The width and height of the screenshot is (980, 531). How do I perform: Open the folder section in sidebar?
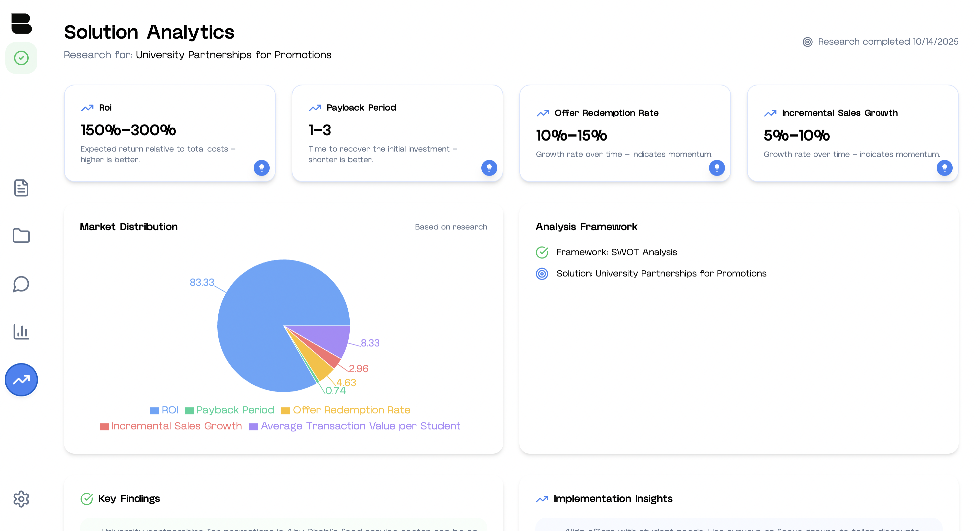(x=21, y=236)
